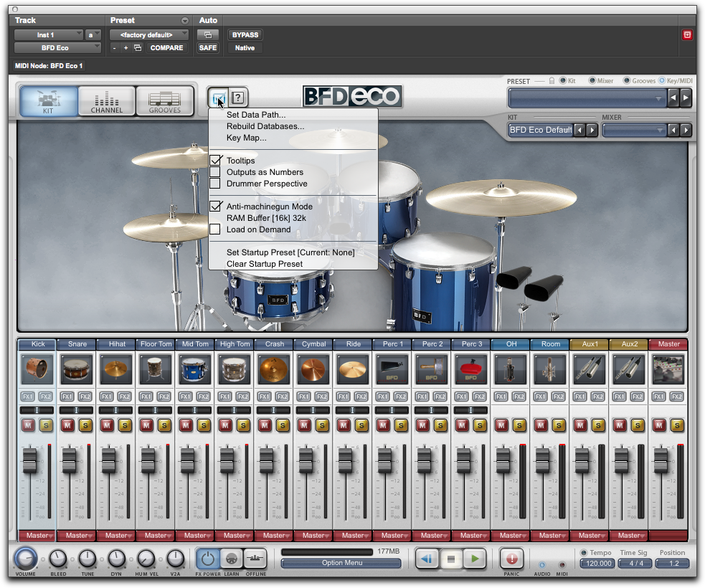Enable Outputs as Numbers option
705x588 pixels.
215,171
